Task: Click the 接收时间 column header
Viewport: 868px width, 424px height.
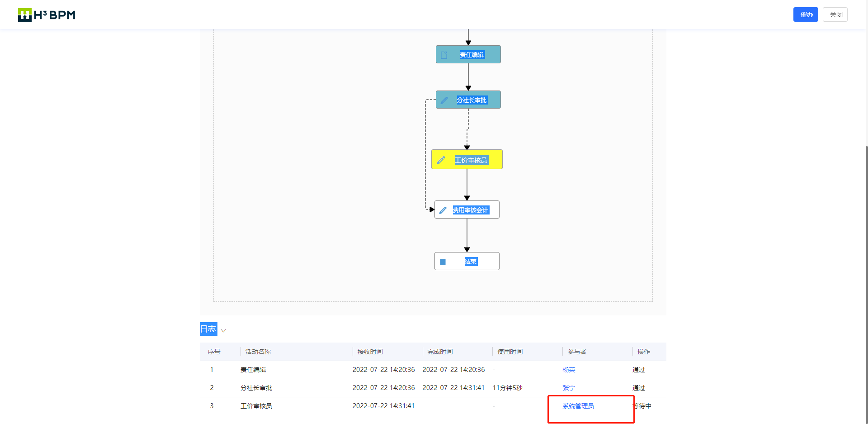Action: click(370, 352)
